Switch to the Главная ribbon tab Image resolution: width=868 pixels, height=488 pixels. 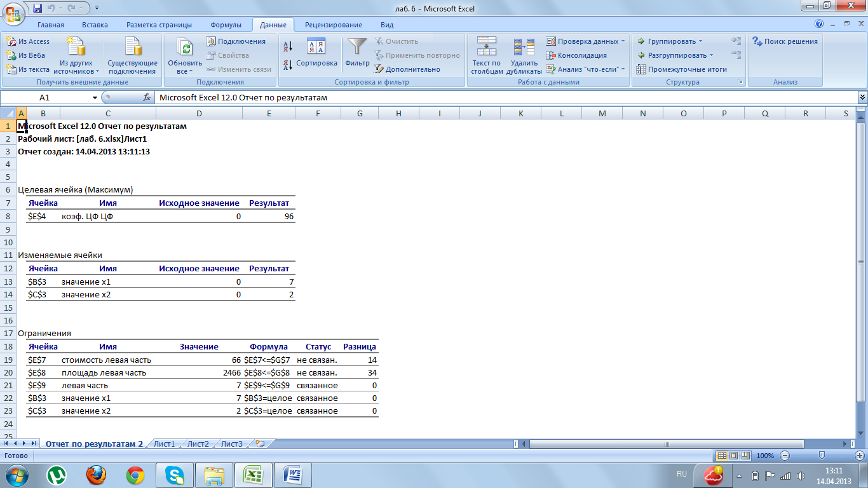51,25
